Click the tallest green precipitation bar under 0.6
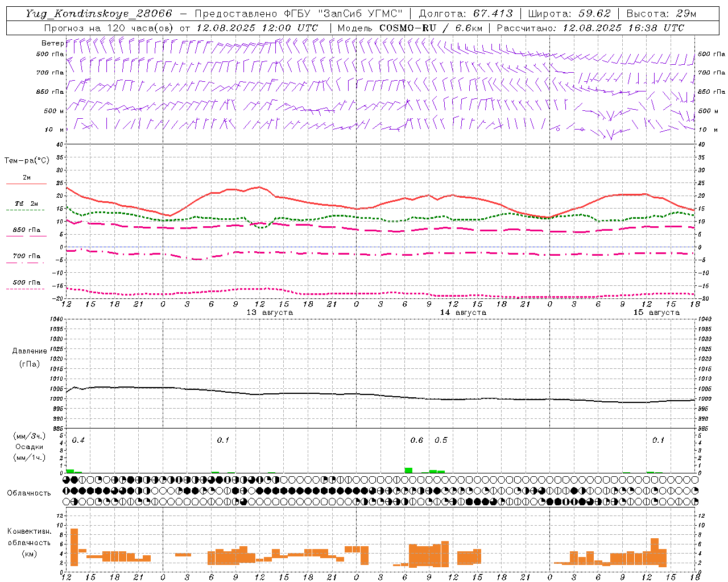 pos(408,470)
